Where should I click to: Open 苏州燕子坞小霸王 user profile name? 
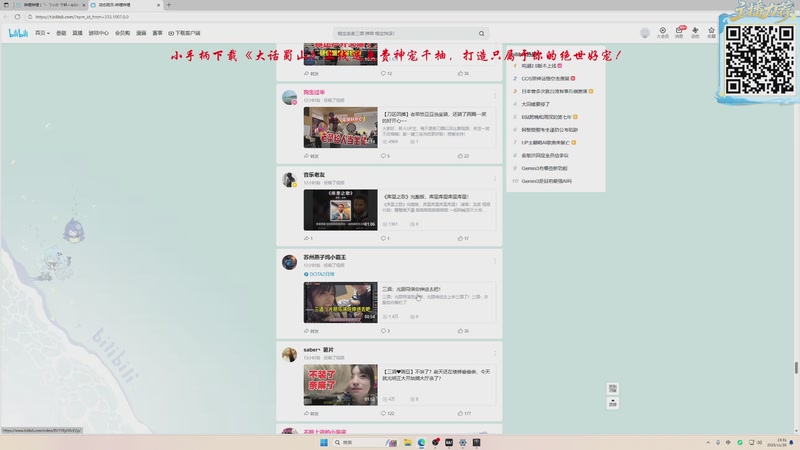pos(324,257)
